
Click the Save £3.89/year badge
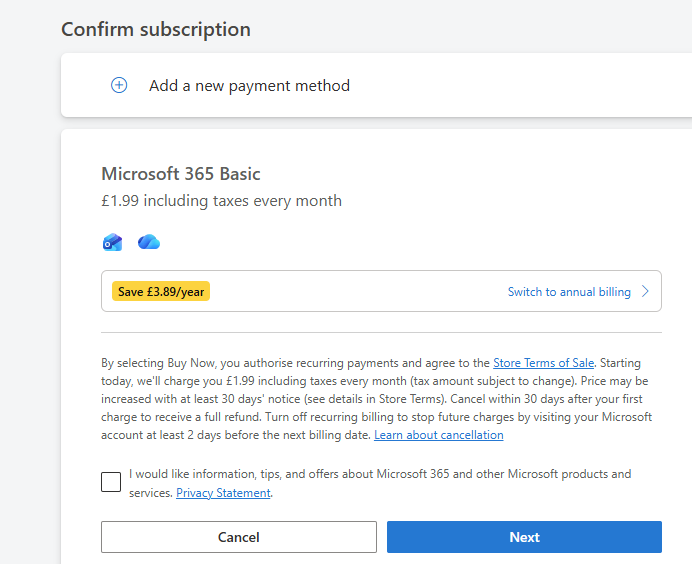(161, 291)
